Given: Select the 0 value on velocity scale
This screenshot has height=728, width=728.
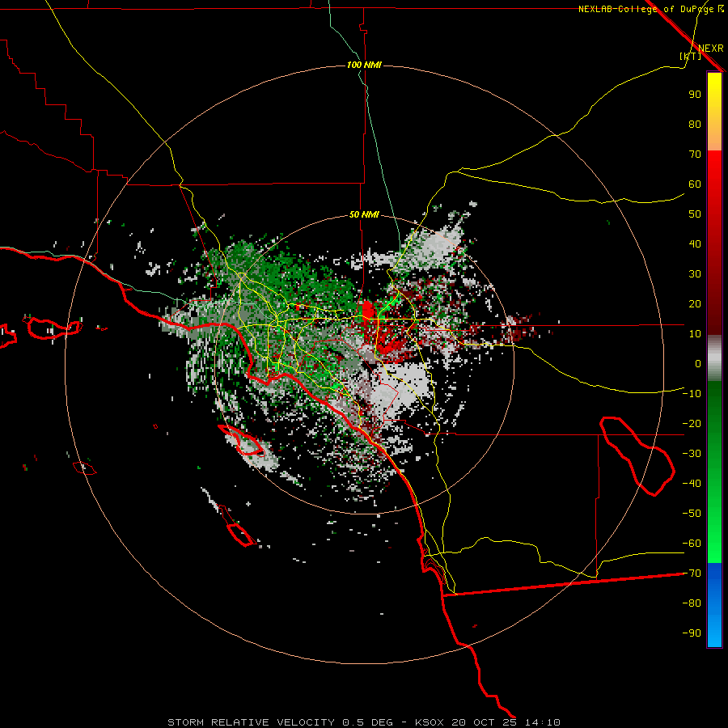Looking at the screenshot, I should coord(698,363).
